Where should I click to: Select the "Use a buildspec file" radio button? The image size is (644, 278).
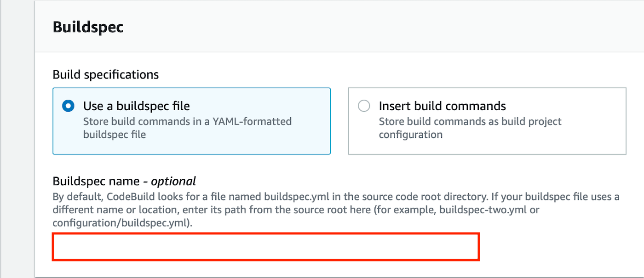[x=68, y=106]
